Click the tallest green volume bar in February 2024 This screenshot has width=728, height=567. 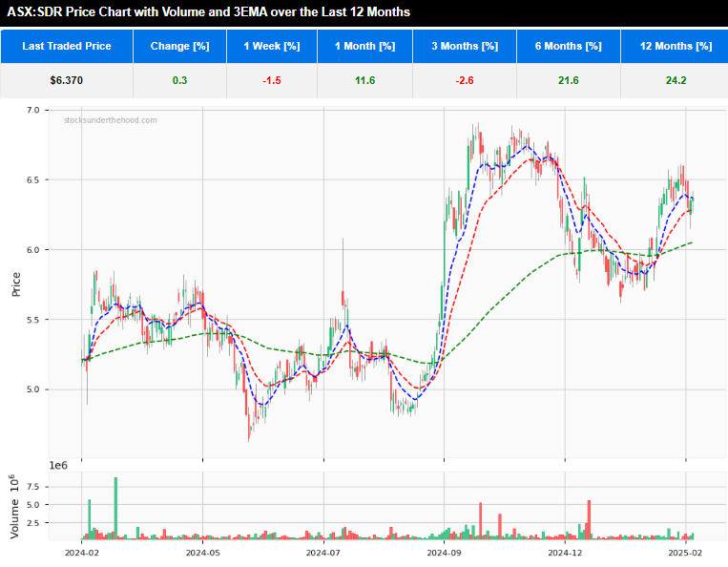[x=115, y=508]
